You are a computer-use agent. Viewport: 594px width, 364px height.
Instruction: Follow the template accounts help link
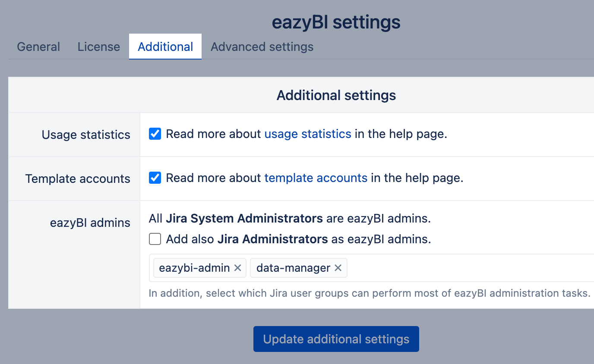pyautogui.click(x=316, y=178)
